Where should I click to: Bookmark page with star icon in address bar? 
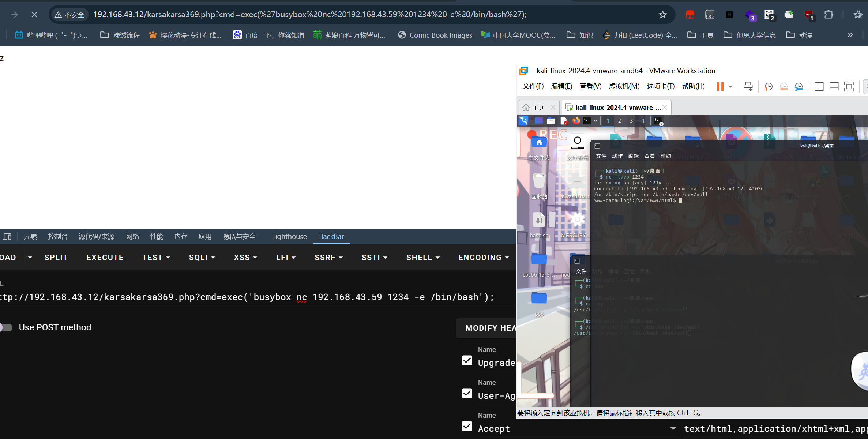tap(662, 15)
